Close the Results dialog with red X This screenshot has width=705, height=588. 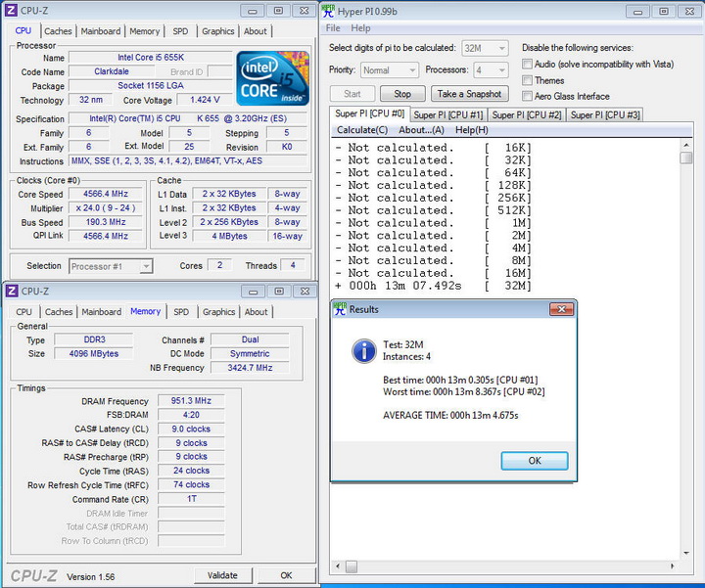562,309
